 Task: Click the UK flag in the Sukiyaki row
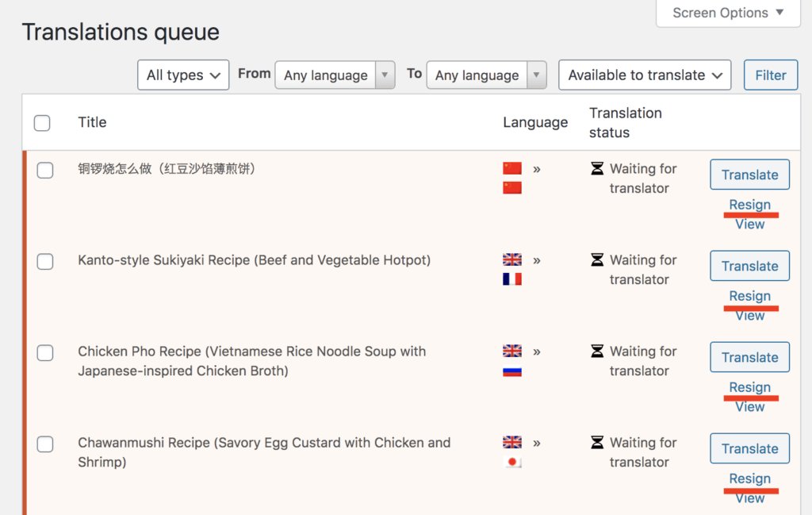pos(511,259)
